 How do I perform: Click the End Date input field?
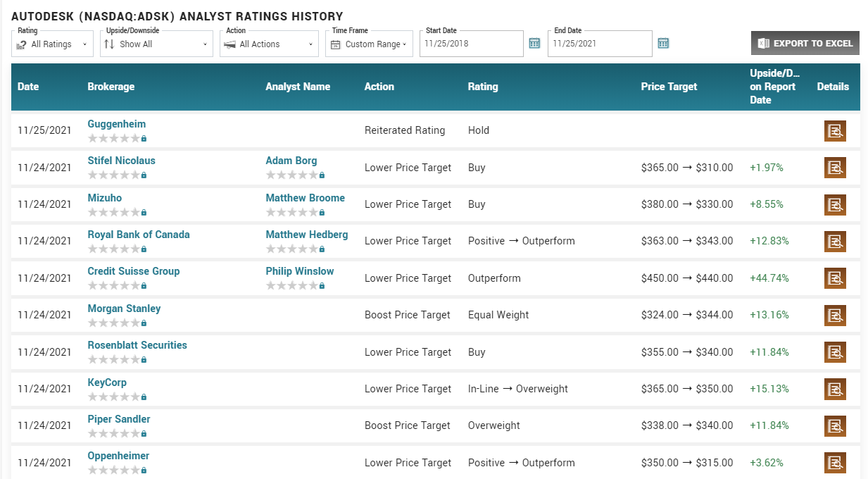pyautogui.click(x=600, y=44)
